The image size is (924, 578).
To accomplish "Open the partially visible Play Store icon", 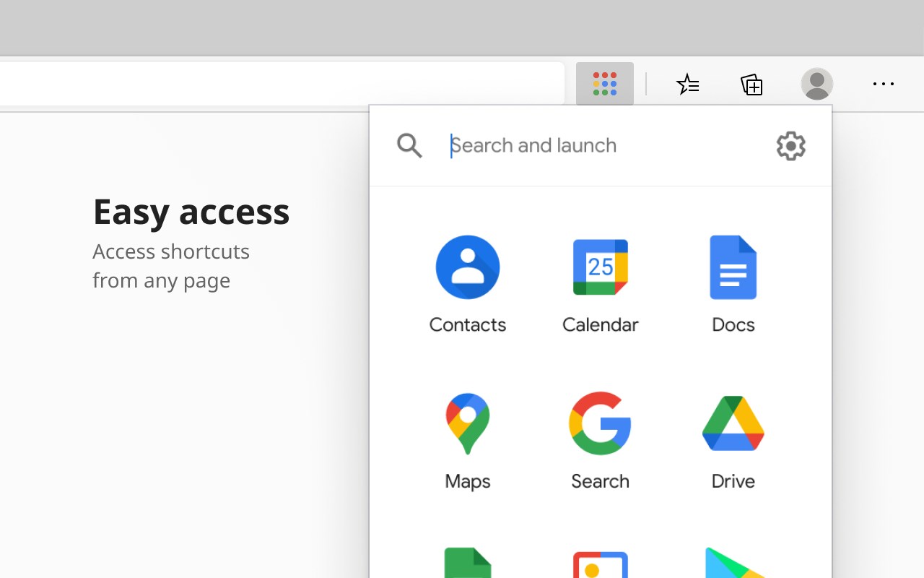I will (733, 563).
